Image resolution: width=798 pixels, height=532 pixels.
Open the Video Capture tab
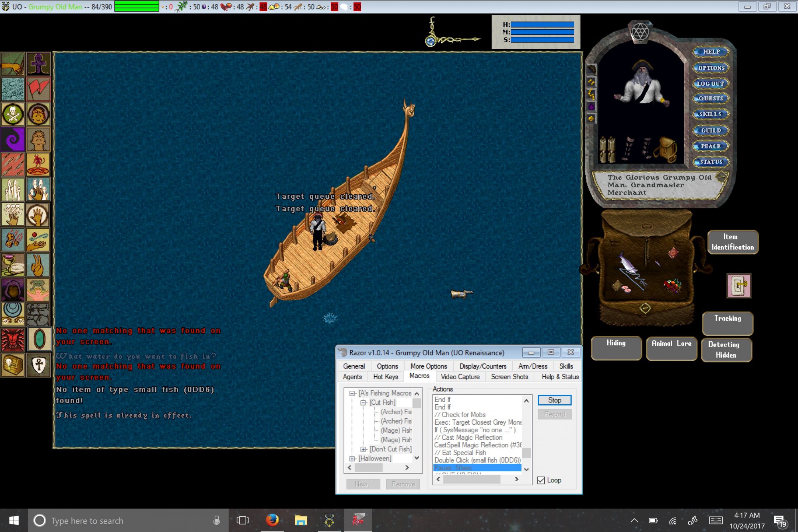pyautogui.click(x=460, y=376)
